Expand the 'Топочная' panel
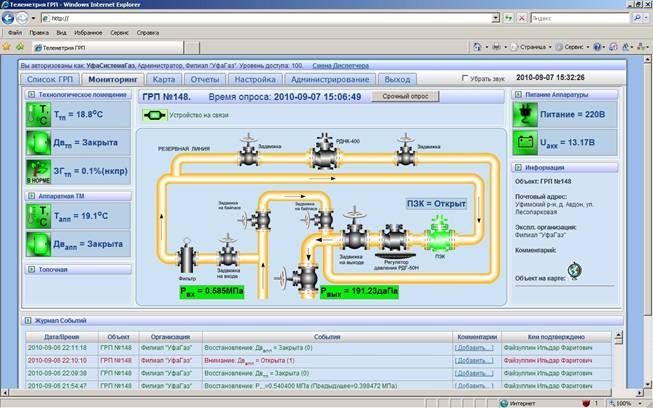The height and width of the screenshot is (408, 653). 31,269
